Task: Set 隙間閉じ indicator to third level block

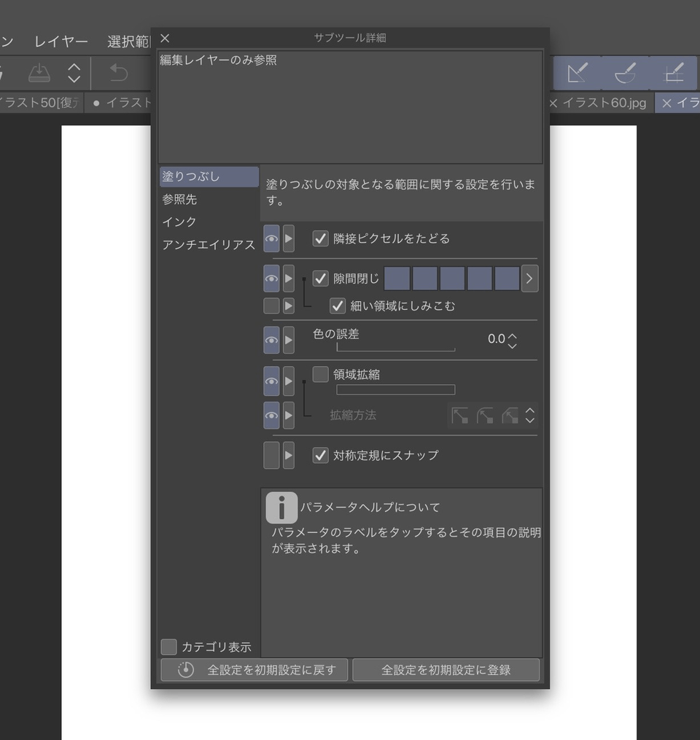Action: pos(452,279)
